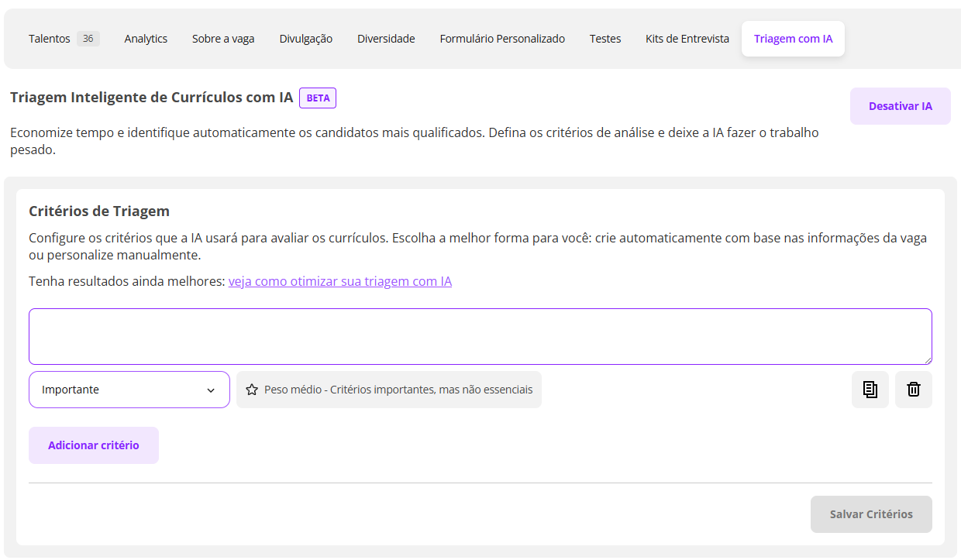Viewport: 961px width, 560px height.
Task: Click the text area resize handle
Action: tap(927, 359)
